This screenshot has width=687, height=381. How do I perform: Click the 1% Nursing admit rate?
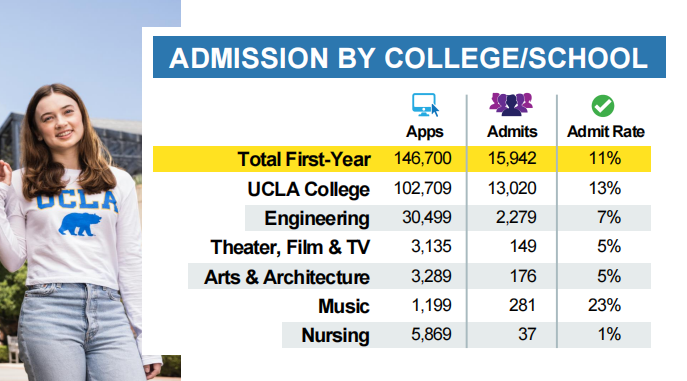click(609, 335)
